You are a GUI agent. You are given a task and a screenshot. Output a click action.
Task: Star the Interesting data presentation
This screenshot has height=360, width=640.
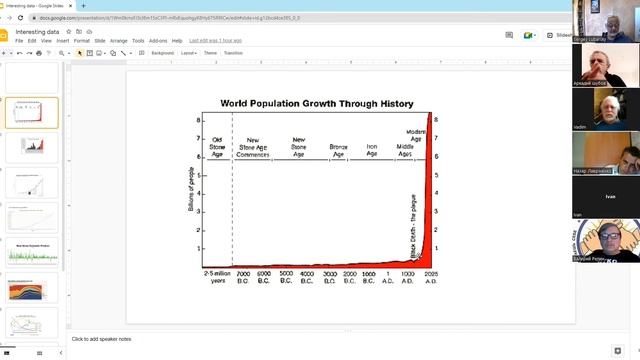tap(69, 32)
